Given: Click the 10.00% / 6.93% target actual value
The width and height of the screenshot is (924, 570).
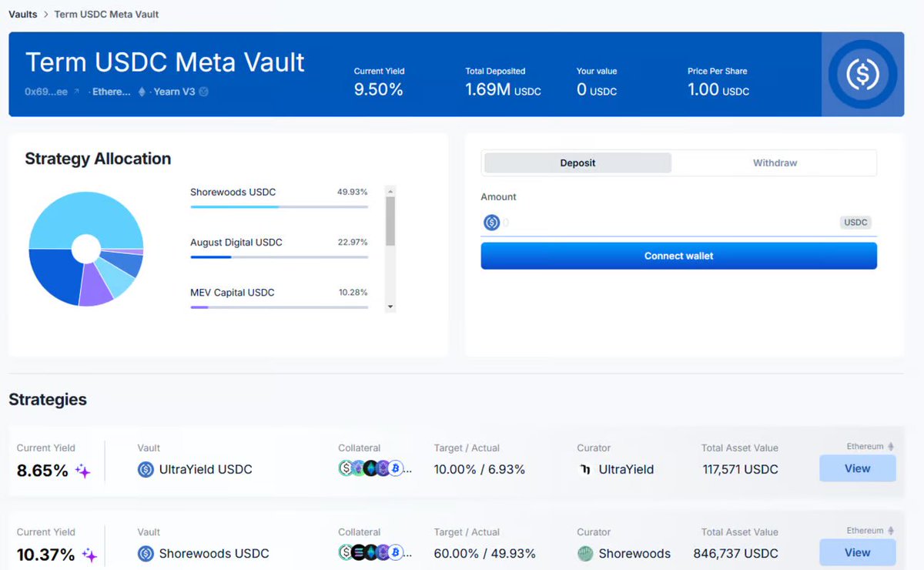Looking at the screenshot, I should click(x=480, y=469).
